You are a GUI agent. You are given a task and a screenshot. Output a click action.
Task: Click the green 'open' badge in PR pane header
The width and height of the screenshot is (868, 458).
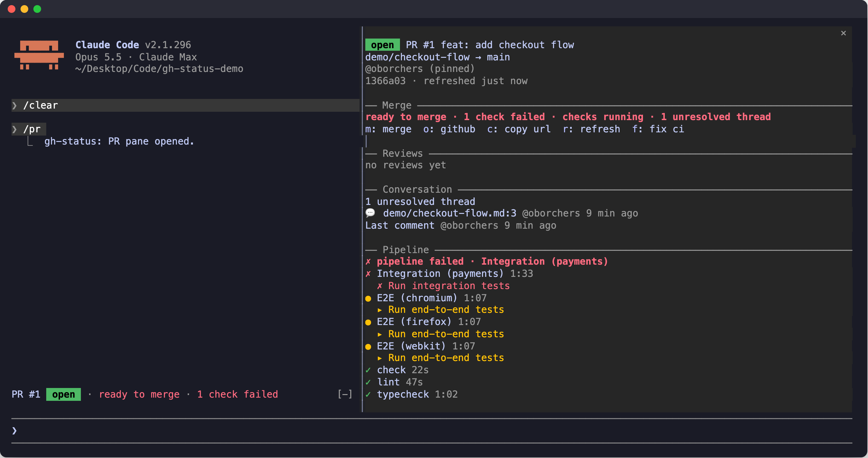[382, 45]
